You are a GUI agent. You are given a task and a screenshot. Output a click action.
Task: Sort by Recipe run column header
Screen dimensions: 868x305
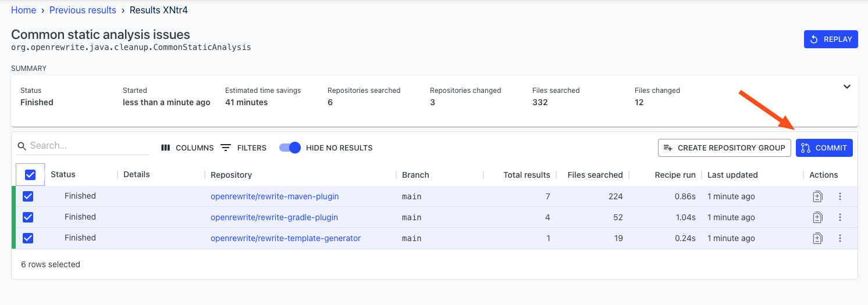coord(675,175)
